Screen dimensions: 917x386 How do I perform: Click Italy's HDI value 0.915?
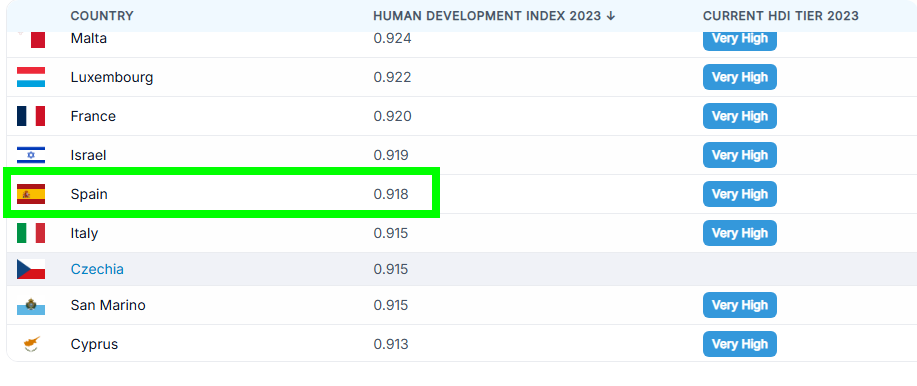tap(391, 233)
